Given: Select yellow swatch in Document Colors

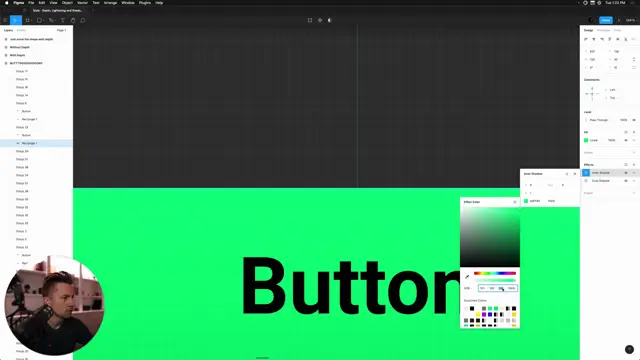Looking at the screenshot, I should coord(478,314).
